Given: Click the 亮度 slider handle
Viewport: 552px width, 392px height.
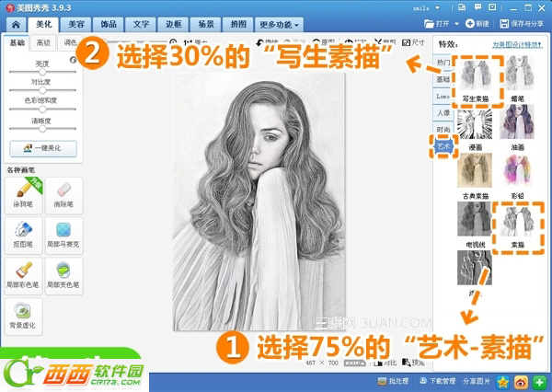Looking at the screenshot, I should 42,72.
